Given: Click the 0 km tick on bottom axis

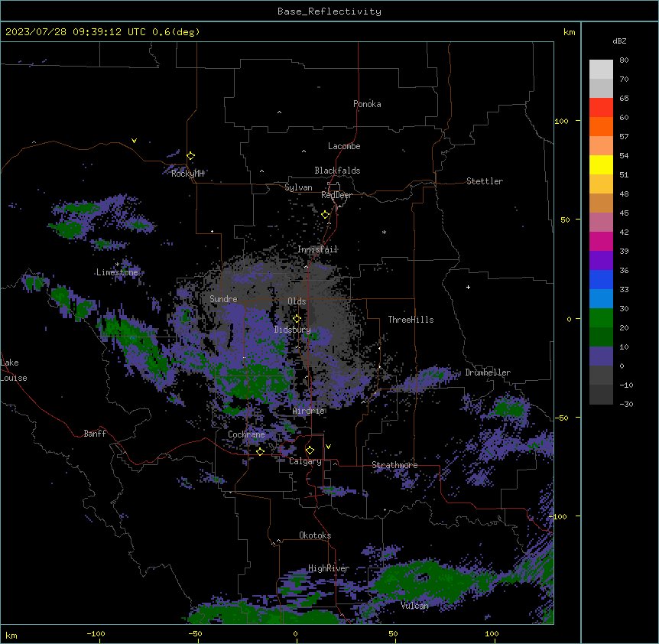Looking at the screenshot, I should click(x=295, y=634).
